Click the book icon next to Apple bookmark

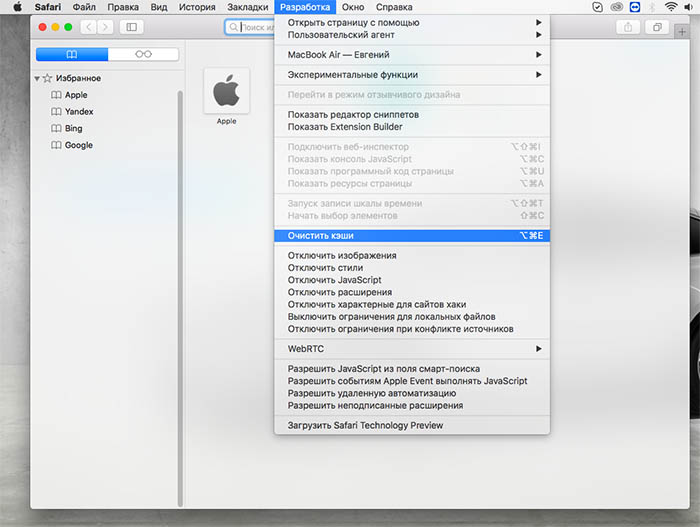(56, 95)
